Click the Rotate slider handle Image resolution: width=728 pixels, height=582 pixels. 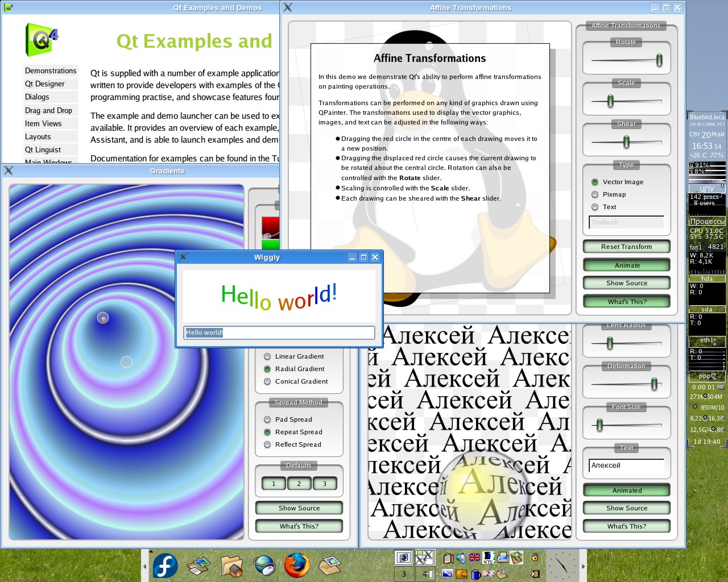pyautogui.click(x=659, y=60)
